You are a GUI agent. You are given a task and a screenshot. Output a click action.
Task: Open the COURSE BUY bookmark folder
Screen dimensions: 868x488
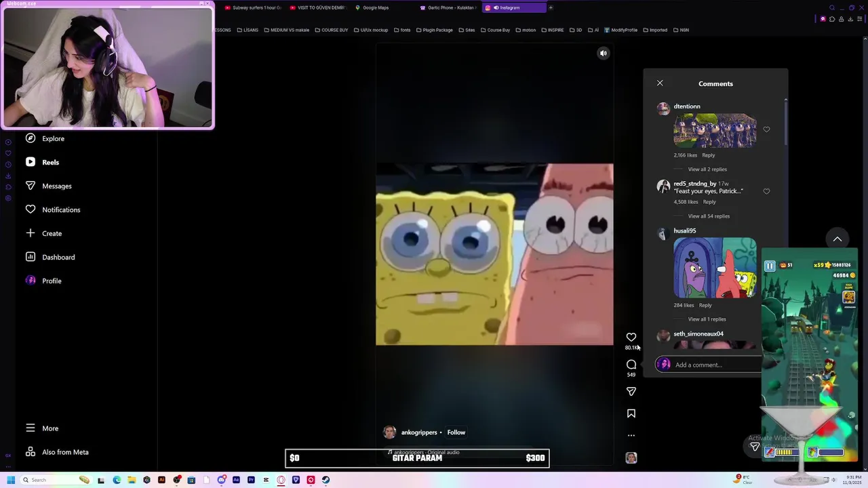coord(332,30)
